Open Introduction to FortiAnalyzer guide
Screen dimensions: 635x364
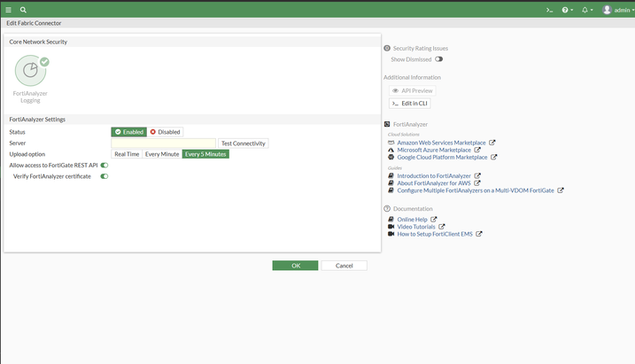(434, 176)
